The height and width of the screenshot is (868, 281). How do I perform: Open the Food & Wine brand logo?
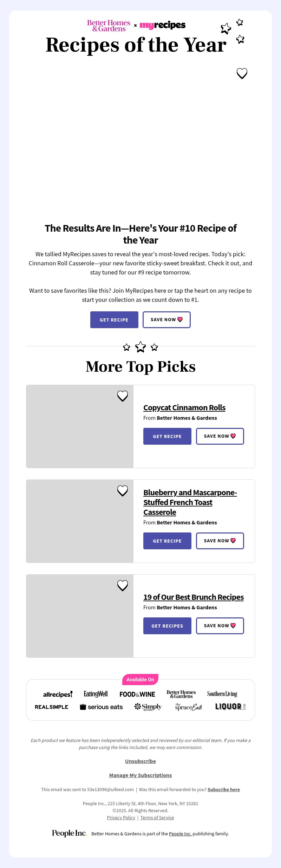click(137, 694)
